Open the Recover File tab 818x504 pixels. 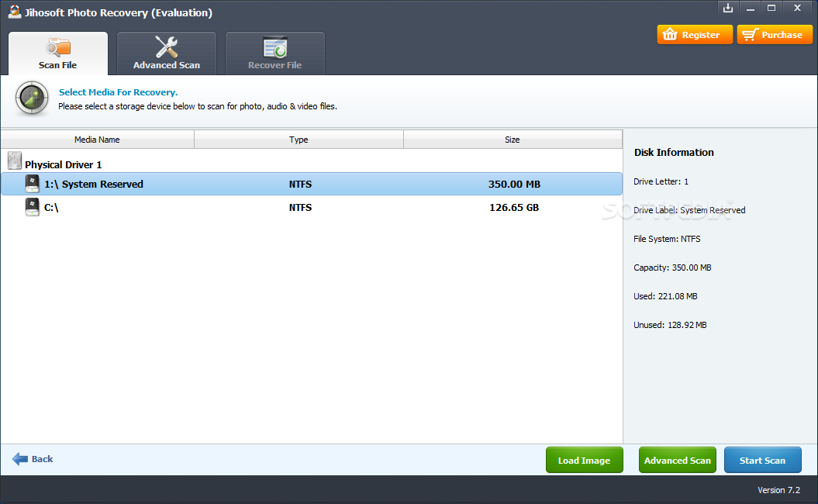(275, 54)
